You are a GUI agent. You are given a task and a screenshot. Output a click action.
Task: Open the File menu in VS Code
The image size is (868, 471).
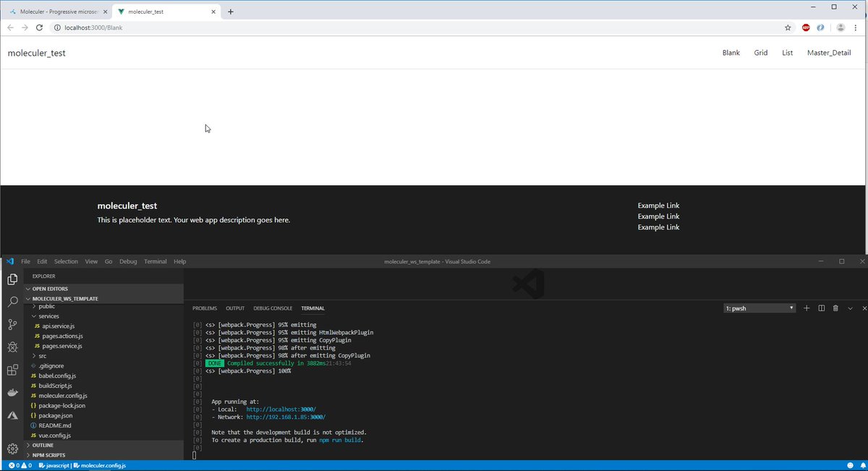tap(25, 261)
